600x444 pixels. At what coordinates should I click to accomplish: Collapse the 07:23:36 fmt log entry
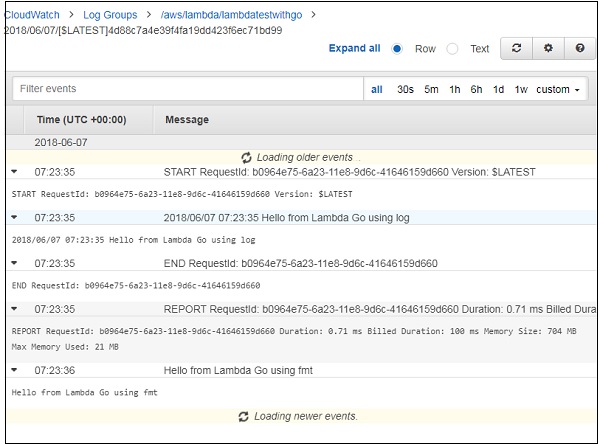(x=15, y=370)
